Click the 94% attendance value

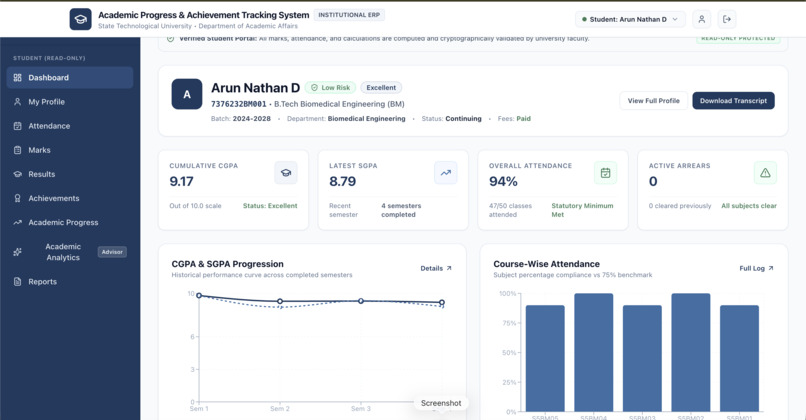(x=503, y=181)
